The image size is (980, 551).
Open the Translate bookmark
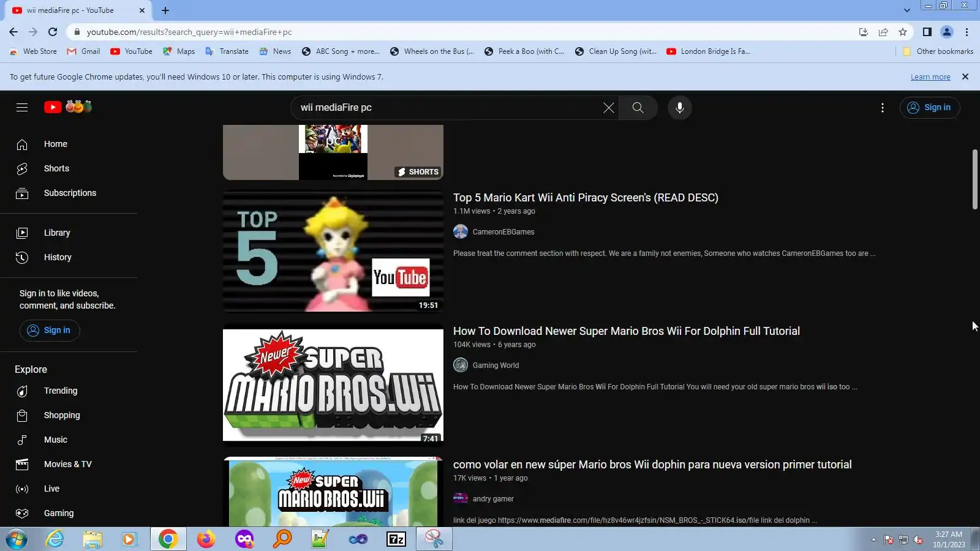227,51
